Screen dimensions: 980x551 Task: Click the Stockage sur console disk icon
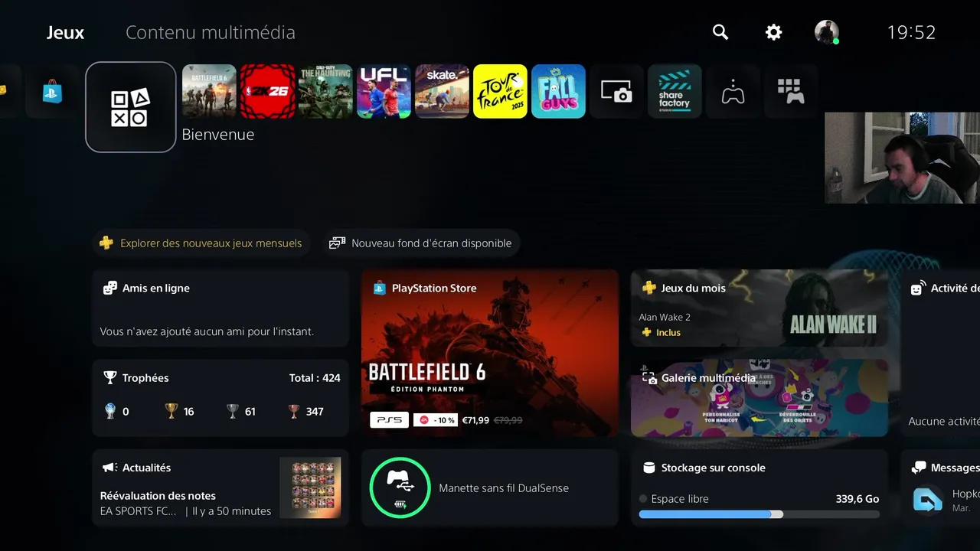[649, 468]
